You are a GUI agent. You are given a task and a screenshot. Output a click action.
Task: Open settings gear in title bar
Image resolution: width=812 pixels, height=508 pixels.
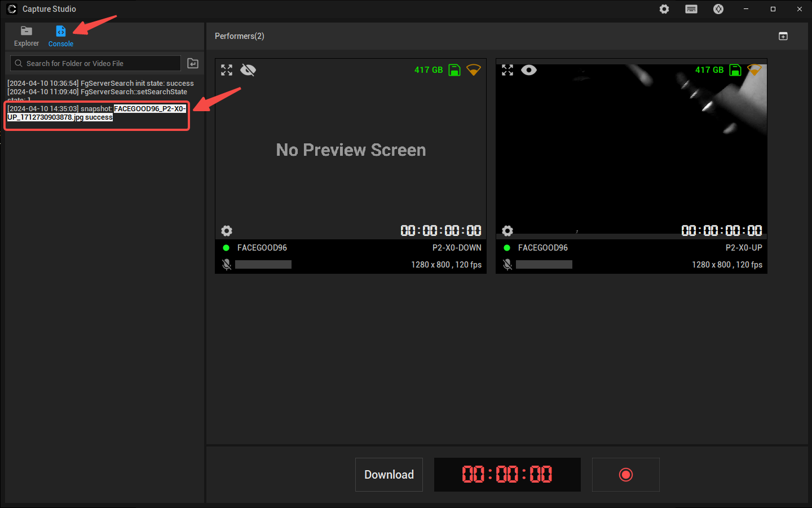click(664, 9)
